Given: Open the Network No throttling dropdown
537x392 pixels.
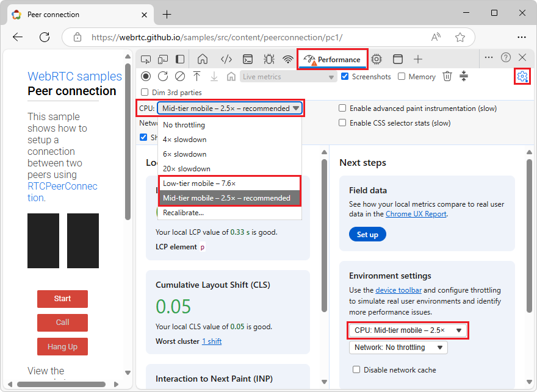Looking at the screenshot, I should click(x=398, y=347).
